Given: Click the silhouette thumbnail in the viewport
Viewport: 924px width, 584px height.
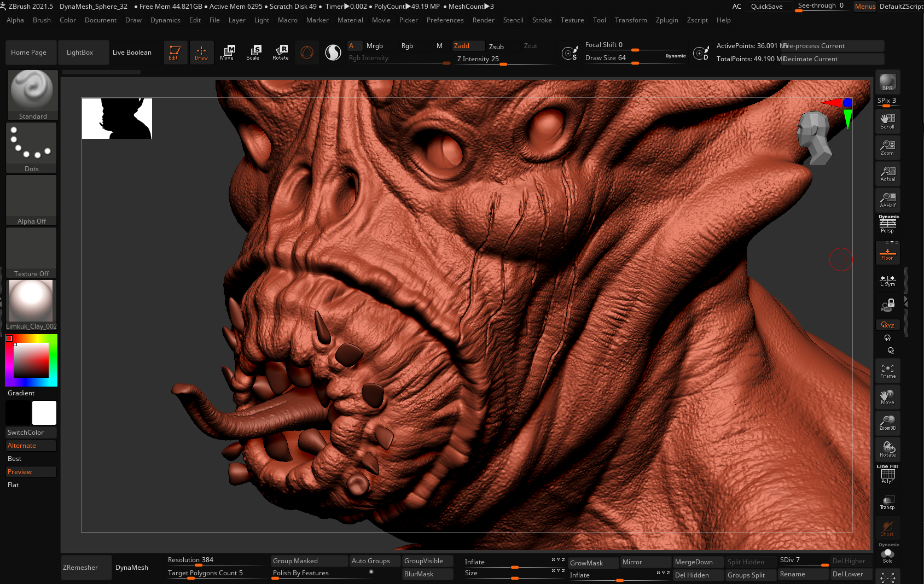Looking at the screenshot, I should click(x=117, y=119).
